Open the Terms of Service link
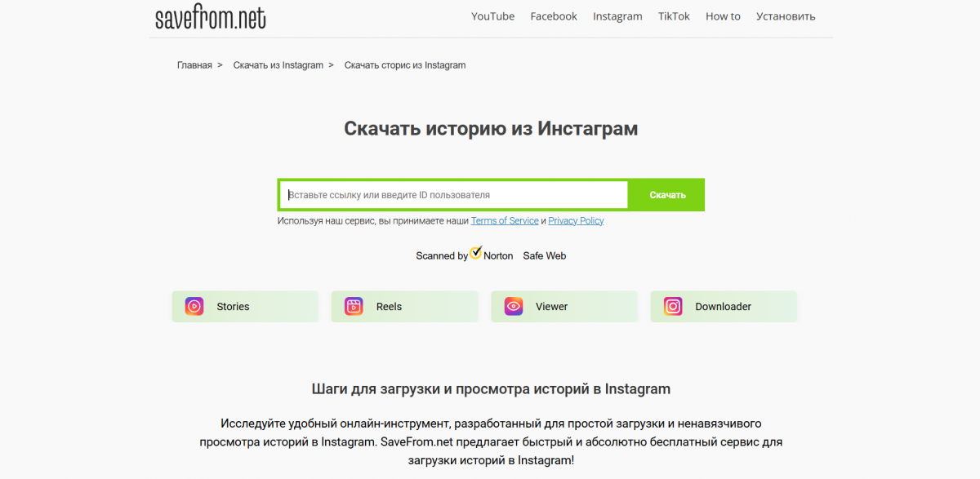This screenshot has width=980, height=479. [505, 221]
